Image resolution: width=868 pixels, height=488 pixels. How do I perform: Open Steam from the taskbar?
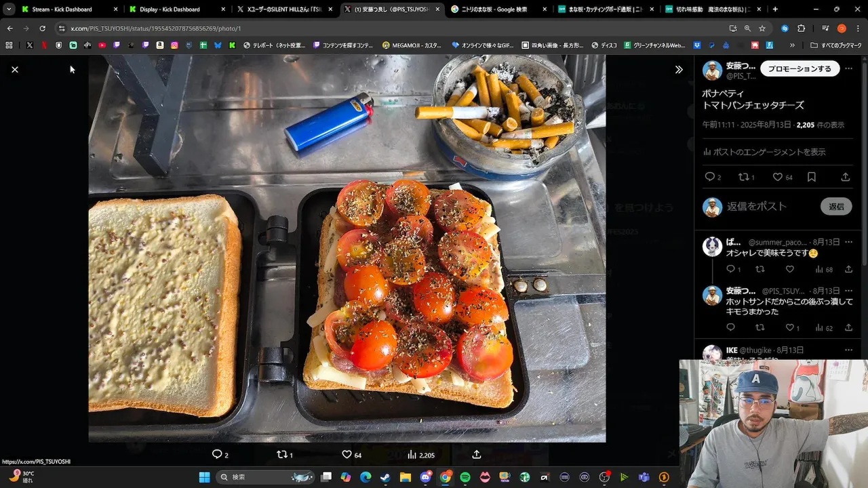385,477
